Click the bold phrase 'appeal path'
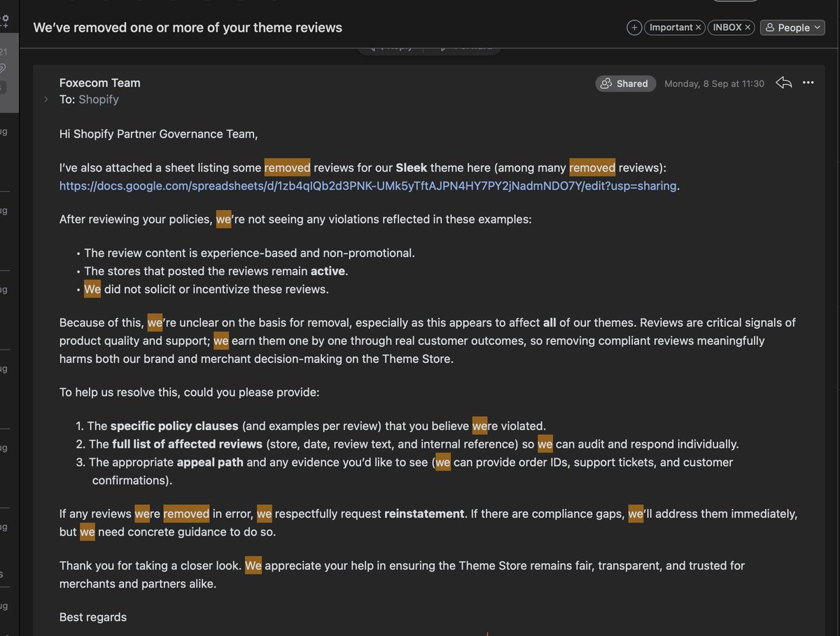 point(210,462)
